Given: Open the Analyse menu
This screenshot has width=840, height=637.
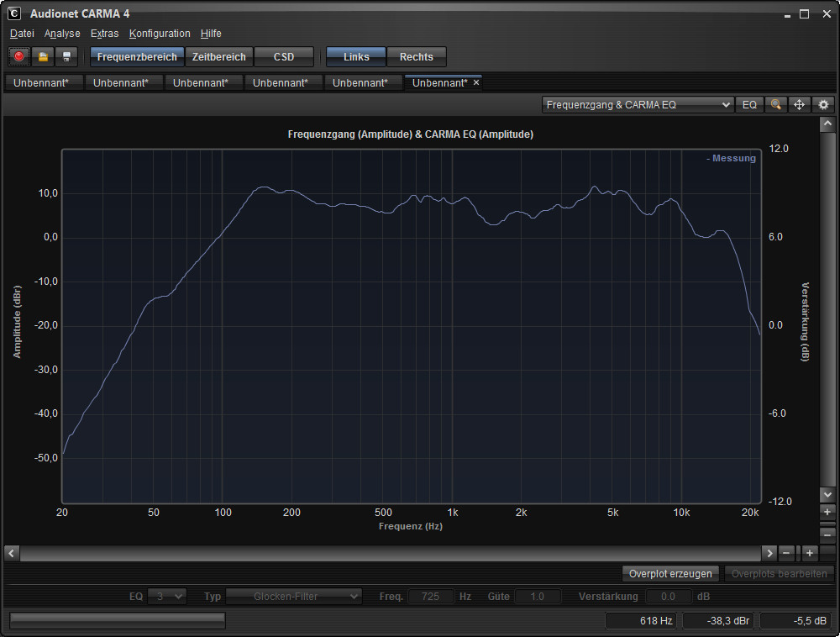Looking at the screenshot, I should pos(62,34).
